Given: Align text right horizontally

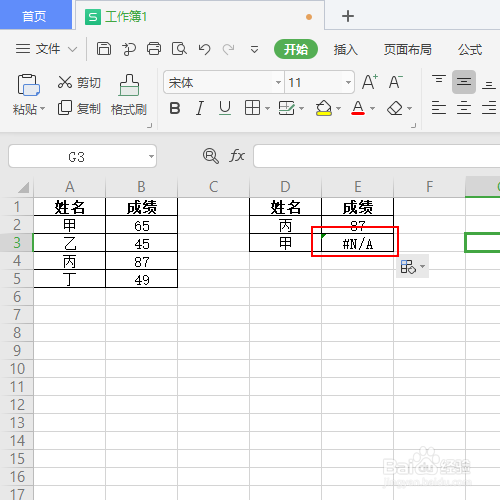Looking at the screenshot, I should coord(489,108).
